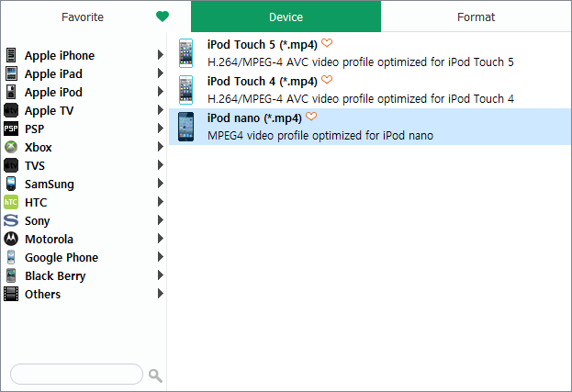Click the PSP logo icon

coord(11,129)
